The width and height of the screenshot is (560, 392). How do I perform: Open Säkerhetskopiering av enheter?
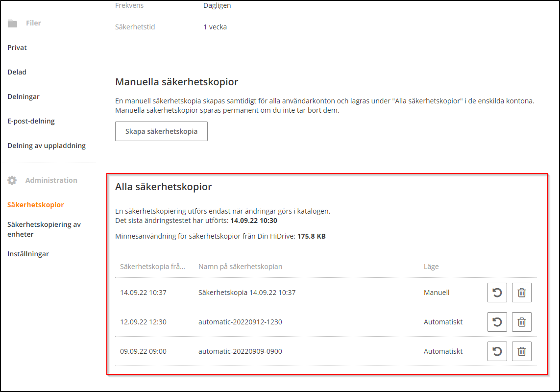(x=44, y=229)
